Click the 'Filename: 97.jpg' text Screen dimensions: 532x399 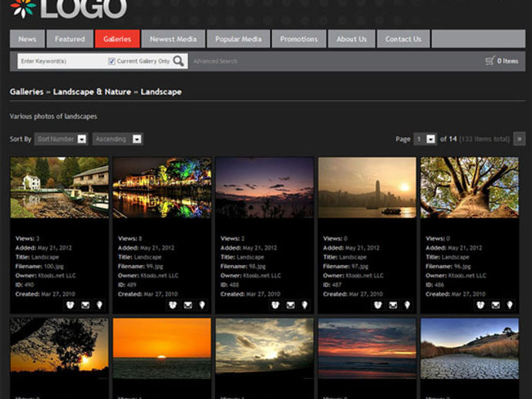345,267
